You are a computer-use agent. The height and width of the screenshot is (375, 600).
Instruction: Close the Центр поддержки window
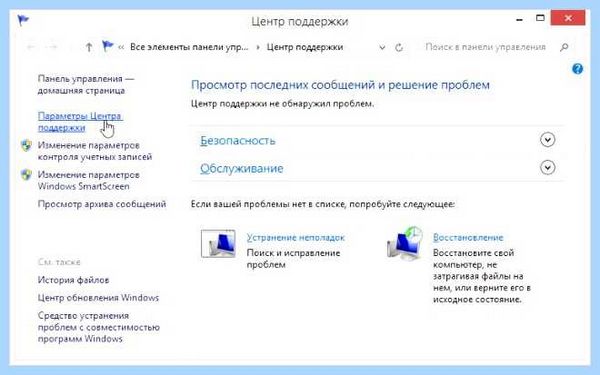tap(568, 18)
